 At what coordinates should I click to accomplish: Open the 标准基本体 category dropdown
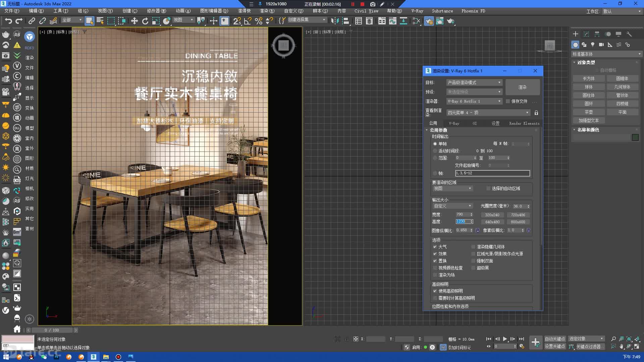point(606,54)
